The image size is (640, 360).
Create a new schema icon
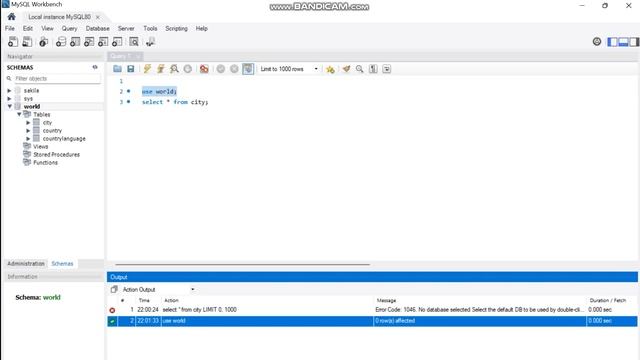point(61,42)
